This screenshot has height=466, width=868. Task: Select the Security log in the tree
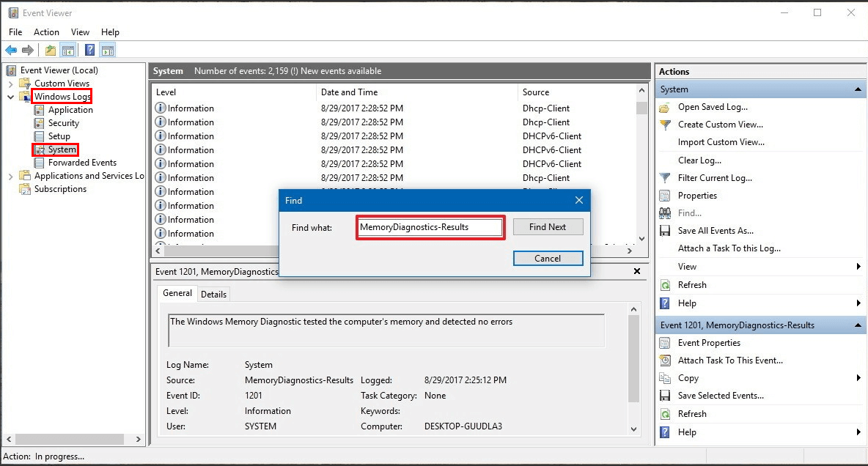(x=63, y=123)
